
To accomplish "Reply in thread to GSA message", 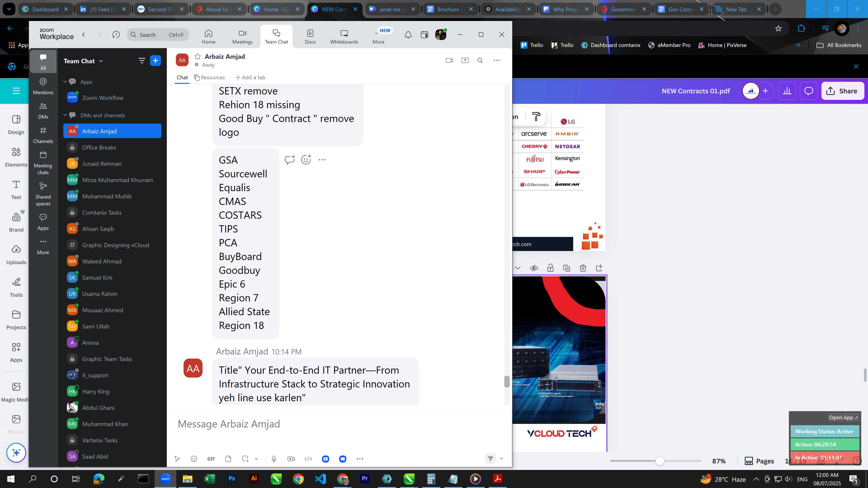I will [x=289, y=160].
